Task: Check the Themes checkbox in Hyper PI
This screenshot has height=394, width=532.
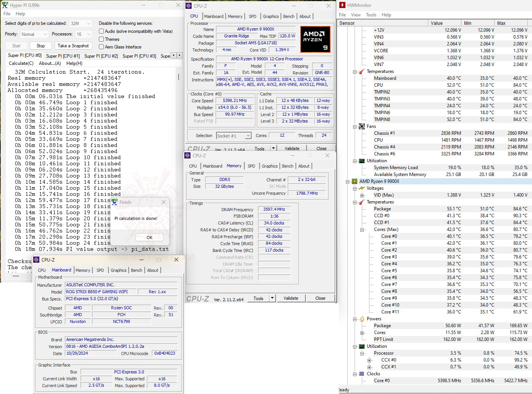Action: [101, 39]
